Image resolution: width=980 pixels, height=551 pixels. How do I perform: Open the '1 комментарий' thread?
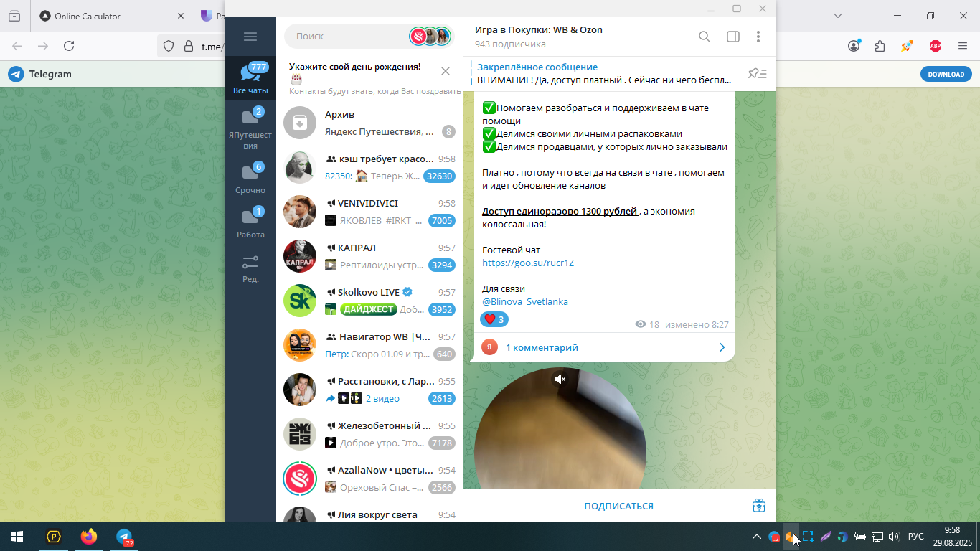point(603,347)
